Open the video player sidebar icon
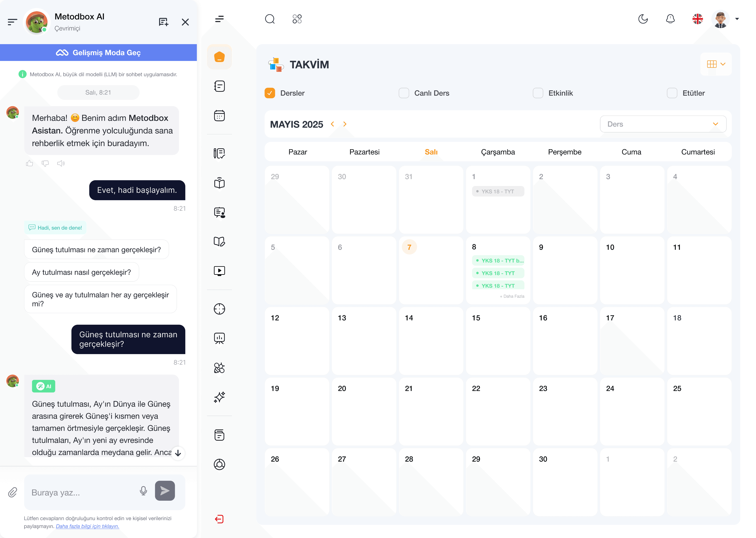Viewport: 756px width, 538px height. (219, 271)
